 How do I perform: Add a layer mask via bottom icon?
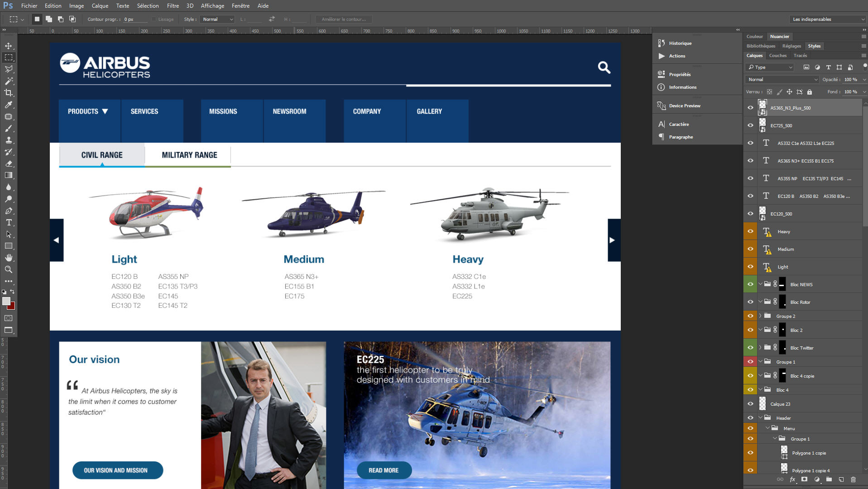click(805, 479)
